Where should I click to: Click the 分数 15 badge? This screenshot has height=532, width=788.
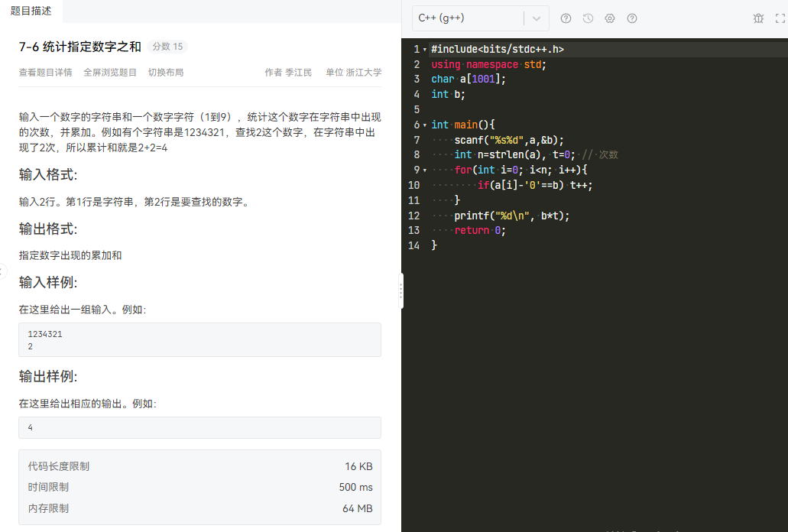pos(167,47)
